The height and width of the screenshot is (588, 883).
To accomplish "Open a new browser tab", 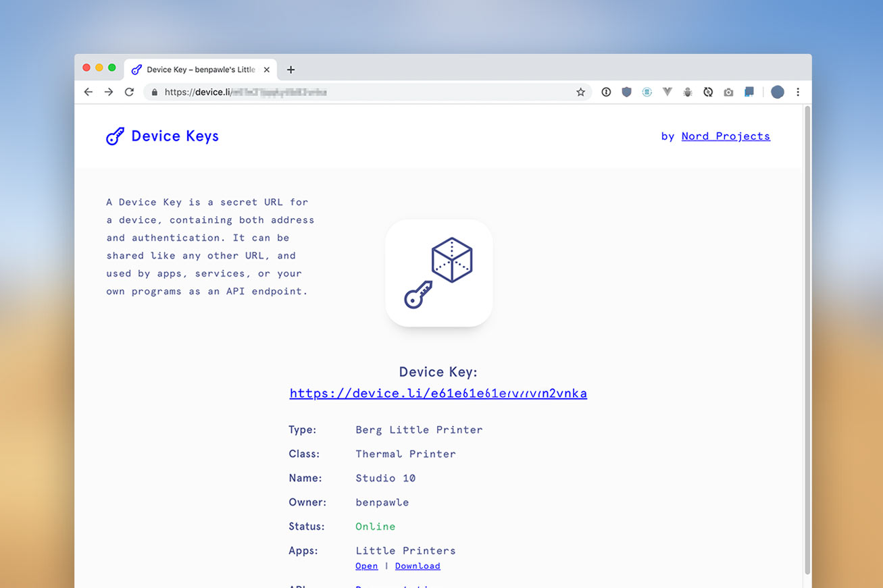I will pos(291,70).
